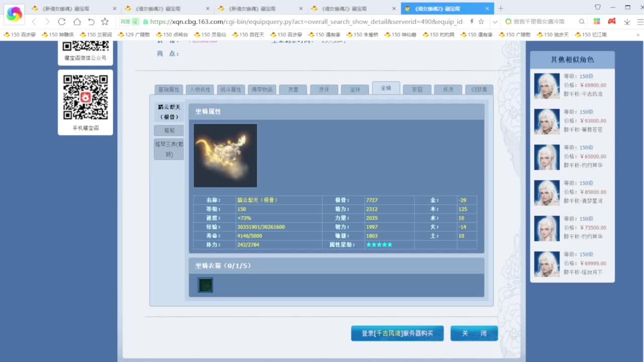Select 瑶琴三弄(聪颖) in the left sidebar

point(169,148)
